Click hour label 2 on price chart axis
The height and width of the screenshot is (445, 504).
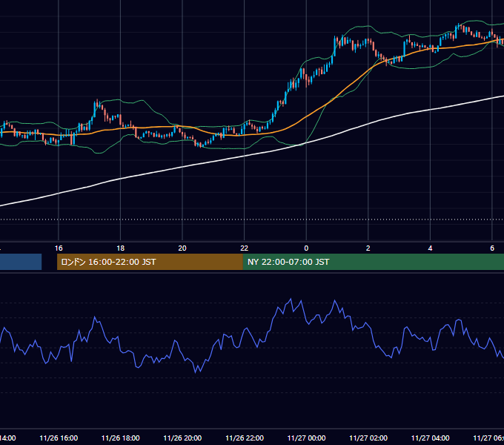(368, 248)
